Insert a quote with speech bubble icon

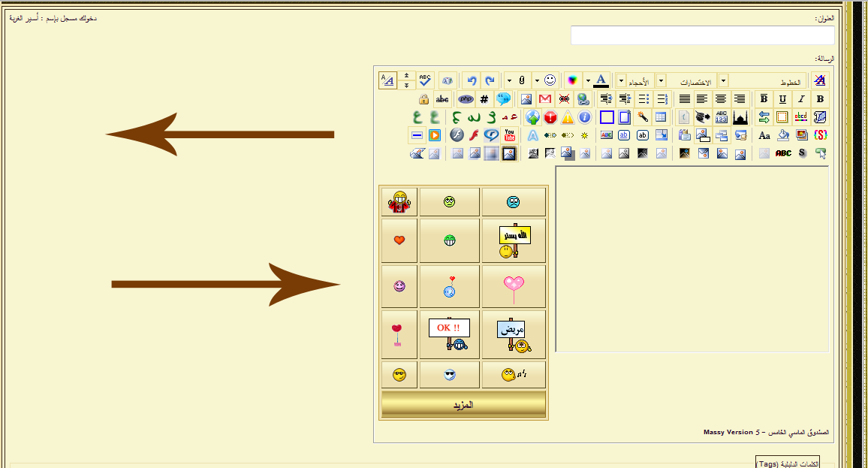[x=503, y=98]
